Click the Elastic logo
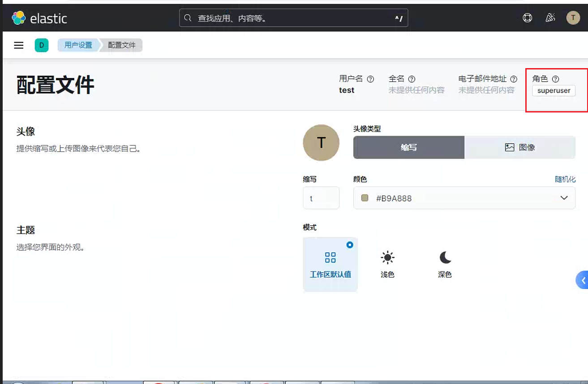Image resolution: width=588 pixels, height=384 pixels. coord(39,18)
